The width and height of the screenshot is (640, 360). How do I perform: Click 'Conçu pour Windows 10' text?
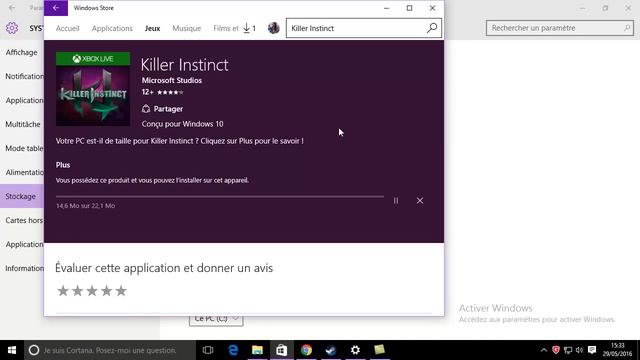tap(182, 124)
